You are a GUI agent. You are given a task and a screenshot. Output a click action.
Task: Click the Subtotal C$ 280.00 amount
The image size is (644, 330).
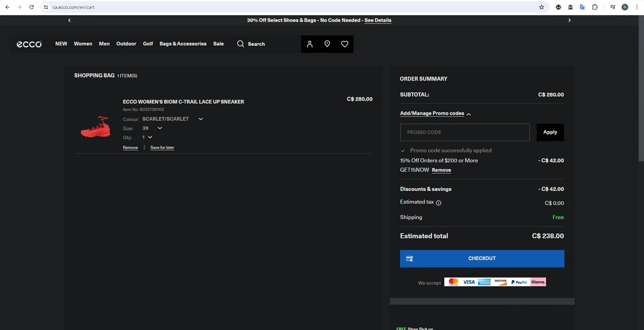[x=551, y=95]
